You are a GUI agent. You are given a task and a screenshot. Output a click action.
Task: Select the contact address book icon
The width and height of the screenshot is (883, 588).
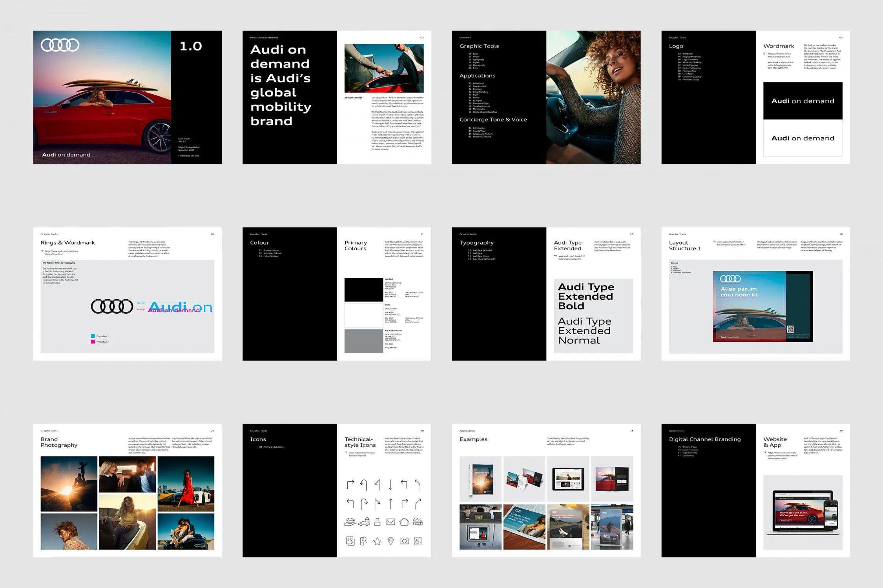pyautogui.click(x=418, y=541)
